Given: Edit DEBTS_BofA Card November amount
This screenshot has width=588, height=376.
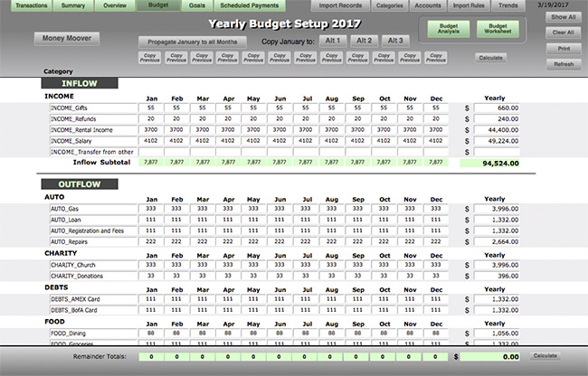Looking at the screenshot, I should click(x=410, y=310).
